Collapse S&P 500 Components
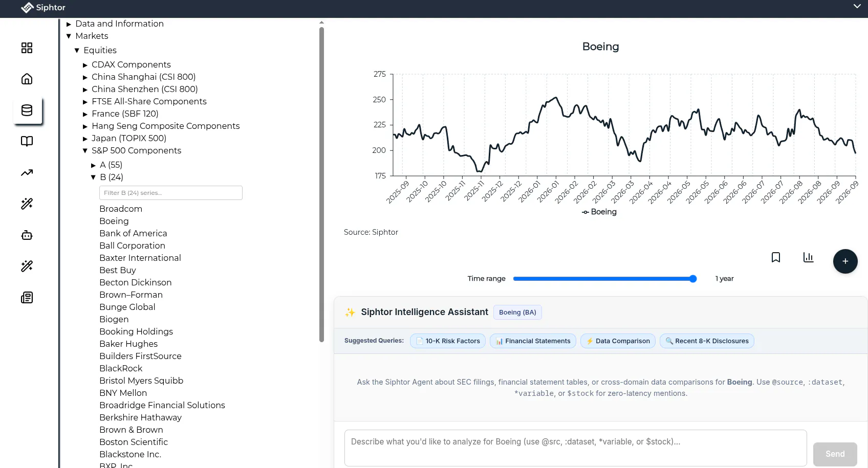 point(85,151)
